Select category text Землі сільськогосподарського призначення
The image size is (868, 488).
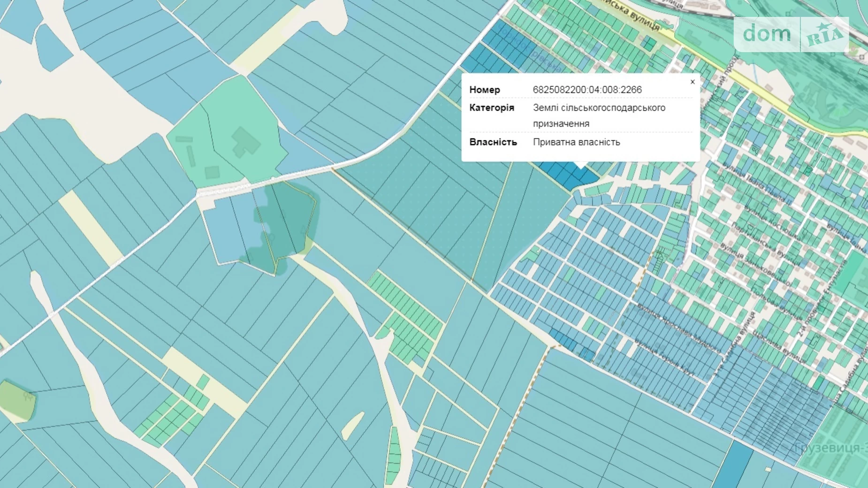tap(599, 115)
